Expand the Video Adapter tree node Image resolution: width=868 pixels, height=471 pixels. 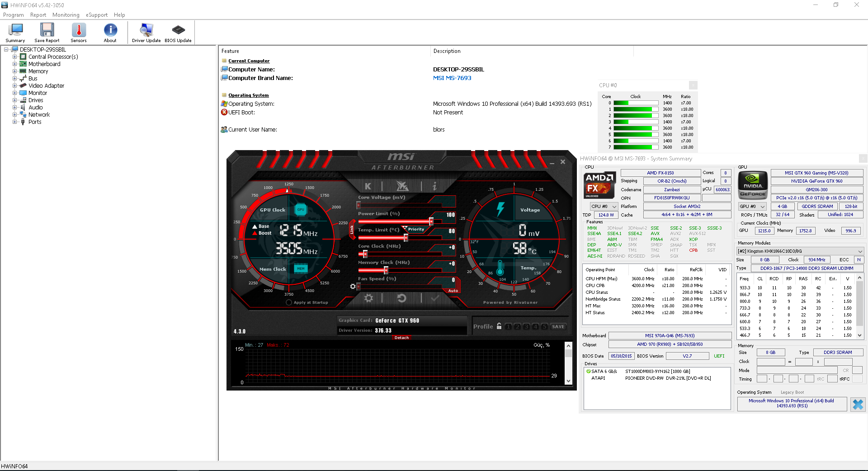[15, 86]
